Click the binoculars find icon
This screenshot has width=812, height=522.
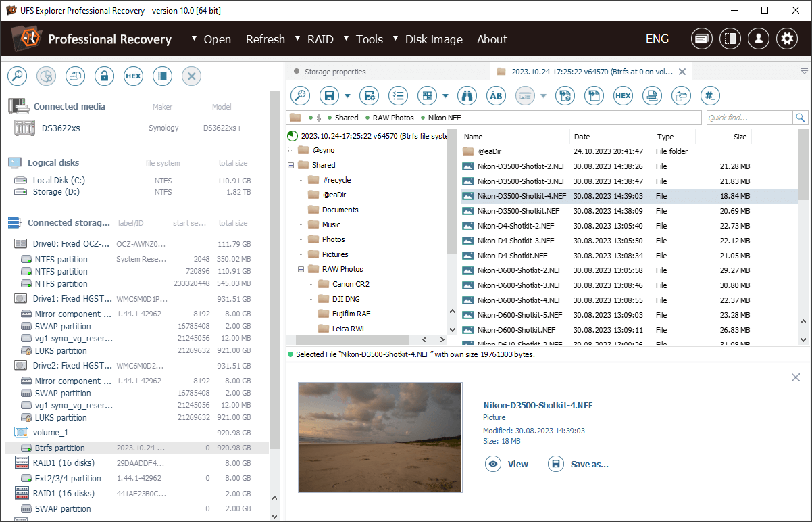click(467, 96)
